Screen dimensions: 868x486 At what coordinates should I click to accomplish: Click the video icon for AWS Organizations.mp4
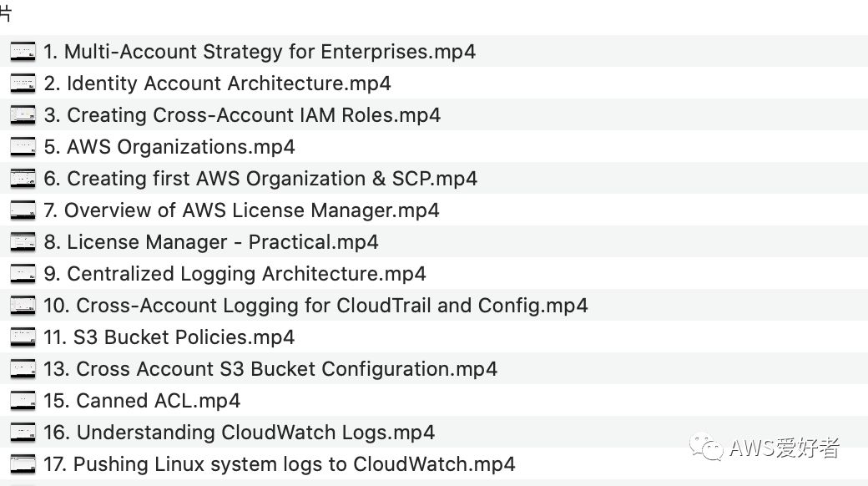[x=23, y=147]
